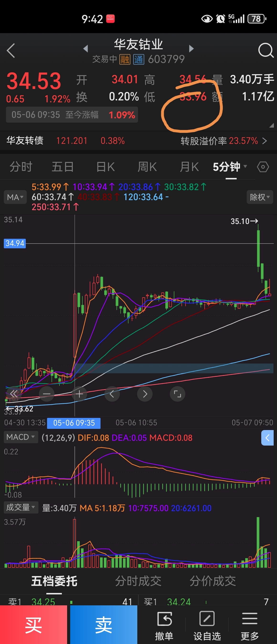Tap the tall green candlestick near 35.10
Screen dimensions: 277x644
pos(258,248)
